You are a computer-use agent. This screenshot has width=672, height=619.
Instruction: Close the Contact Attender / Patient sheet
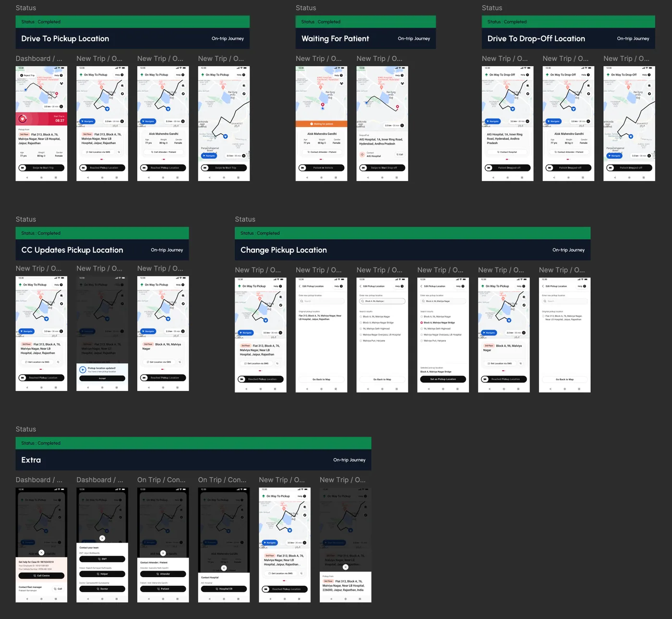[x=163, y=553]
